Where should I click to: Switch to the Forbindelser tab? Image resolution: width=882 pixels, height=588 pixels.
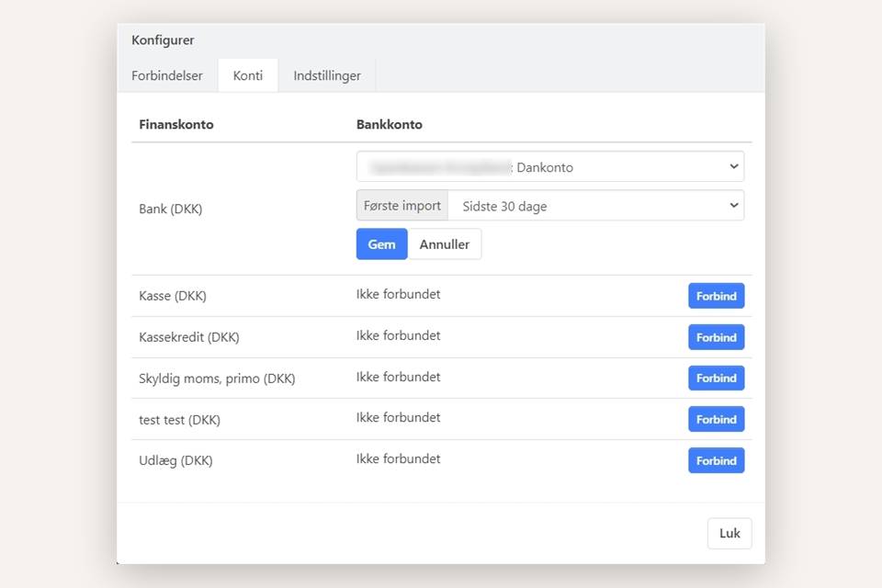click(167, 75)
